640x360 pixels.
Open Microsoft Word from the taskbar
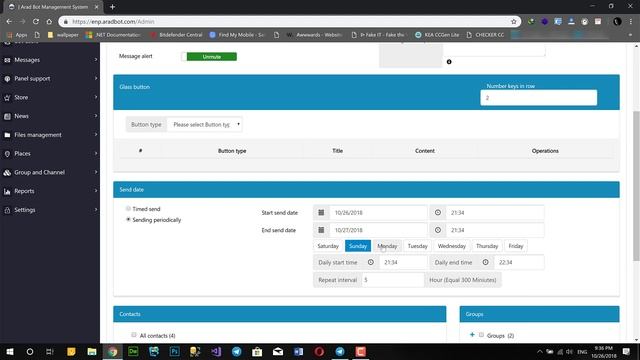click(298, 351)
